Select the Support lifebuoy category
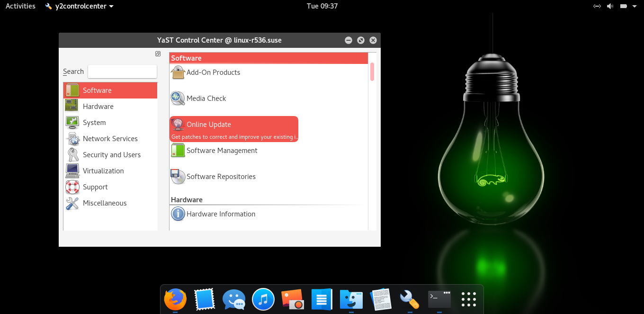The height and width of the screenshot is (314, 644). [x=110, y=187]
